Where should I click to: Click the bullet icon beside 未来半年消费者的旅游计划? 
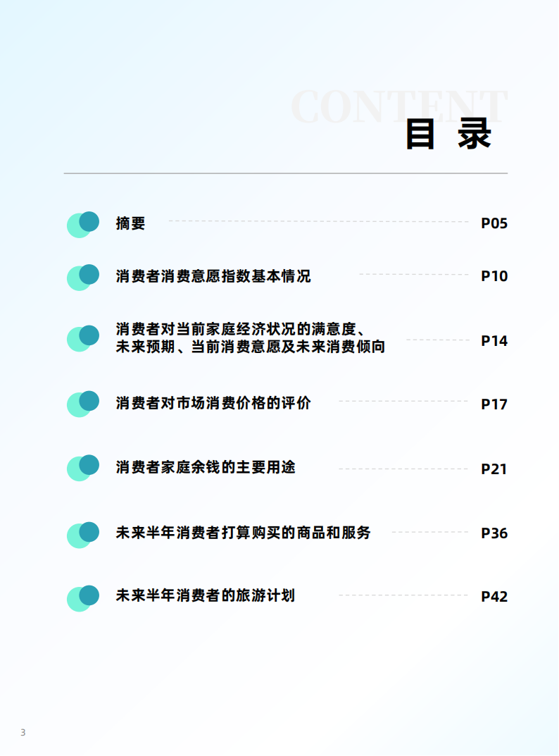pyautogui.click(x=82, y=597)
